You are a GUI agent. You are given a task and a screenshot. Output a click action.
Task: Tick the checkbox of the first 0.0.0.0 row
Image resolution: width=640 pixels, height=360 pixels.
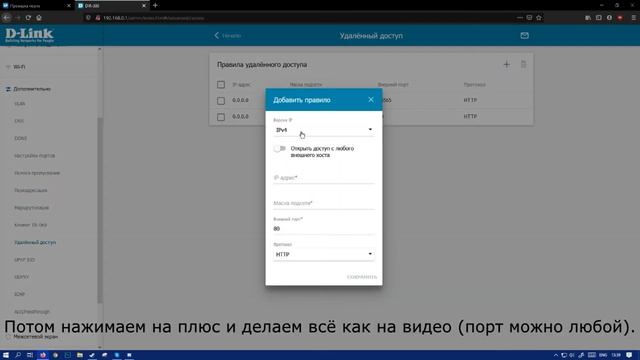(x=221, y=100)
